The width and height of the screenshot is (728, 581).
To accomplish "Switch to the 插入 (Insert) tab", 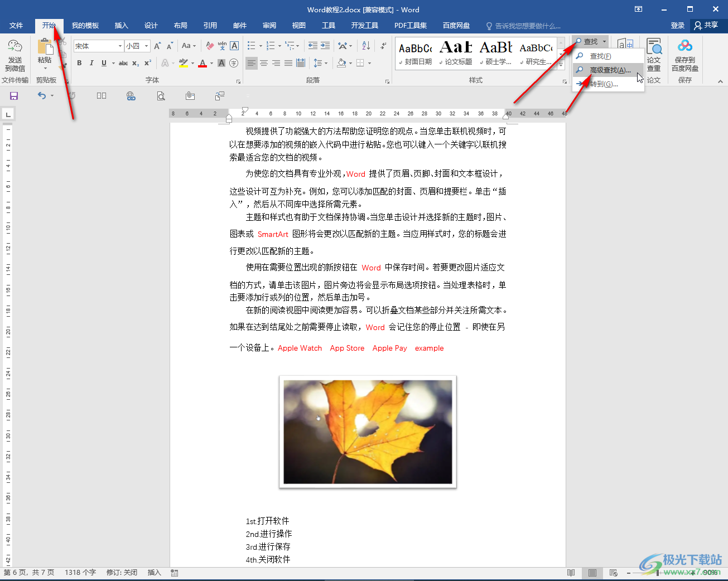I will point(121,26).
